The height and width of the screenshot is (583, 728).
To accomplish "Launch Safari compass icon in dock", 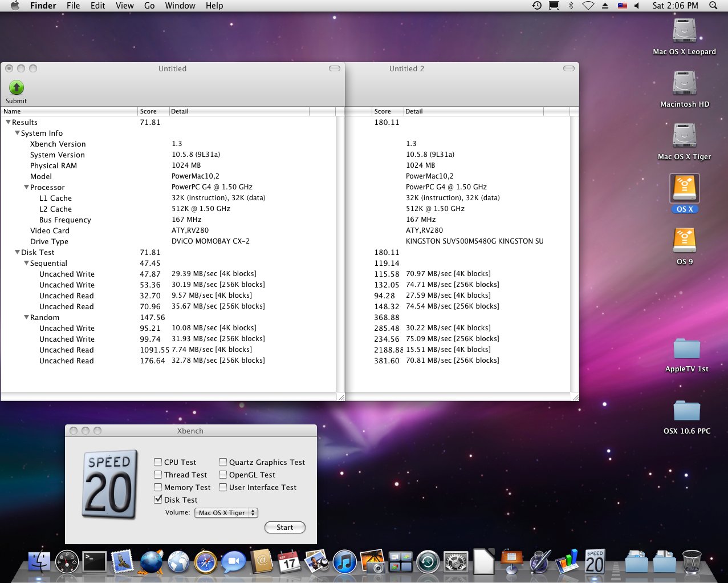I will [206, 562].
